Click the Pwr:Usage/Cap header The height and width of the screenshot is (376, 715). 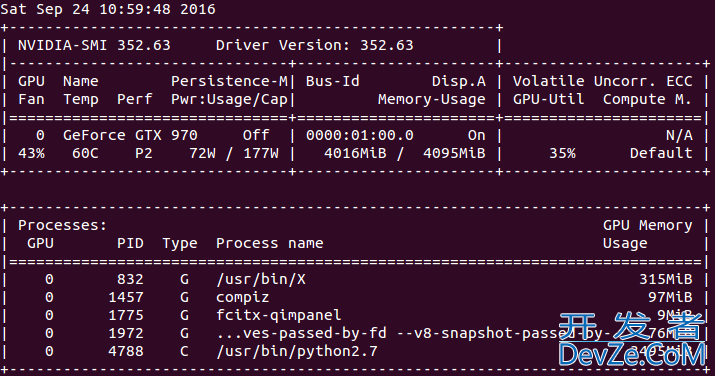(x=229, y=99)
